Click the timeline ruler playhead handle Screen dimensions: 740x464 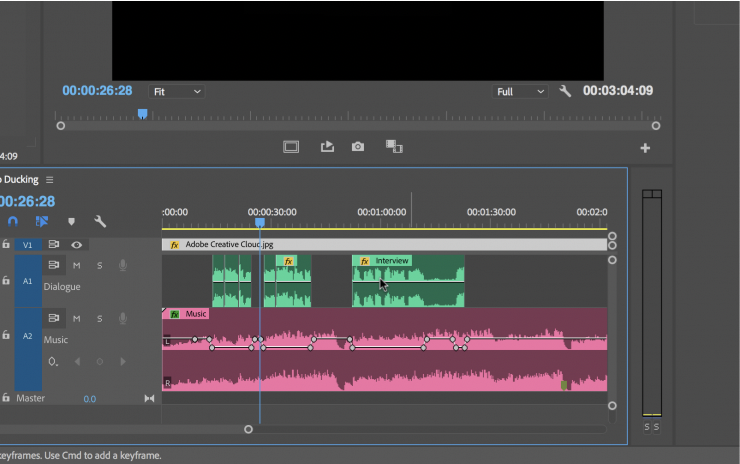pyautogui.click(x=260, y=222)
